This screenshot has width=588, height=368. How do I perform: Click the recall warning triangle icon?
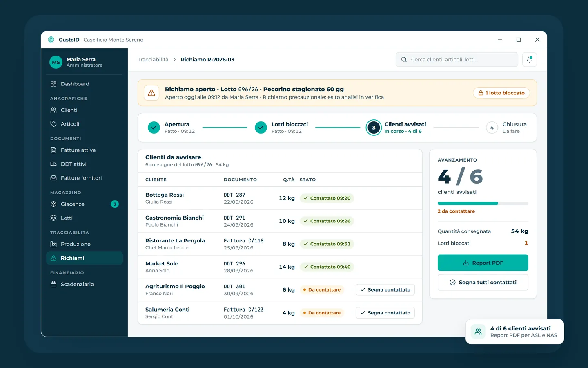151,93
